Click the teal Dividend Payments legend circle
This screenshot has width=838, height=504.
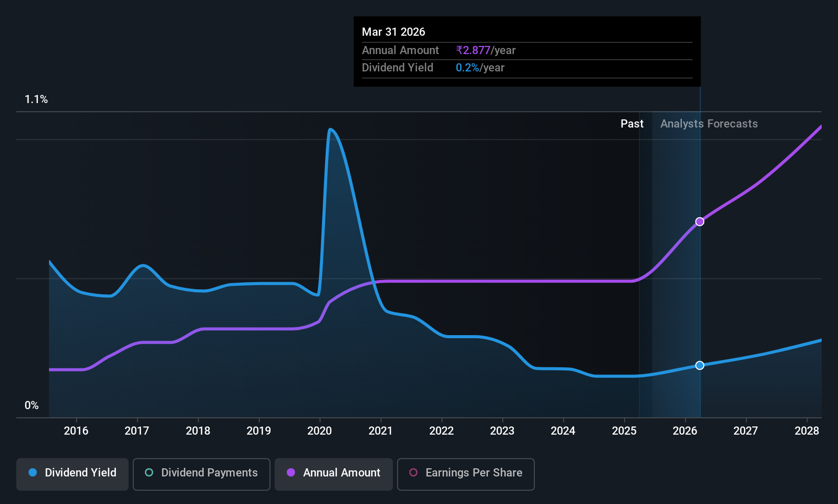tap(149, 472)
